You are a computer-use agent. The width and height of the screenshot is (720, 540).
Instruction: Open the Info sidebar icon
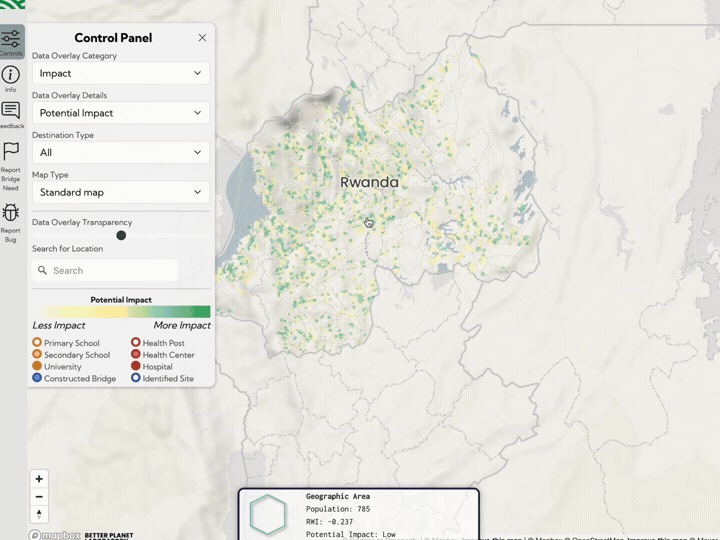[11, 78]
